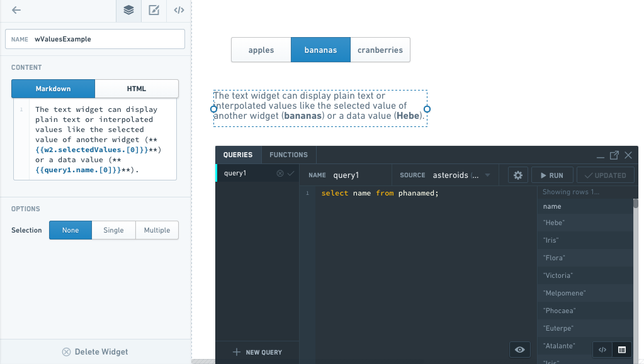Click the "Victoria" result row
Image resolution: width=644 pixels, height=364 pixels.
(x=585, y=276)
